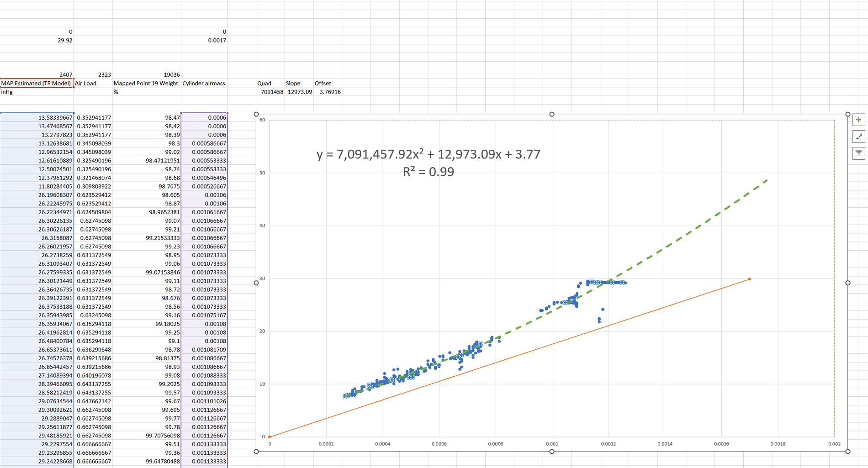The image size is (868, 468).
Task: Open the Chart Elements plus button
Action: point(859,120)
